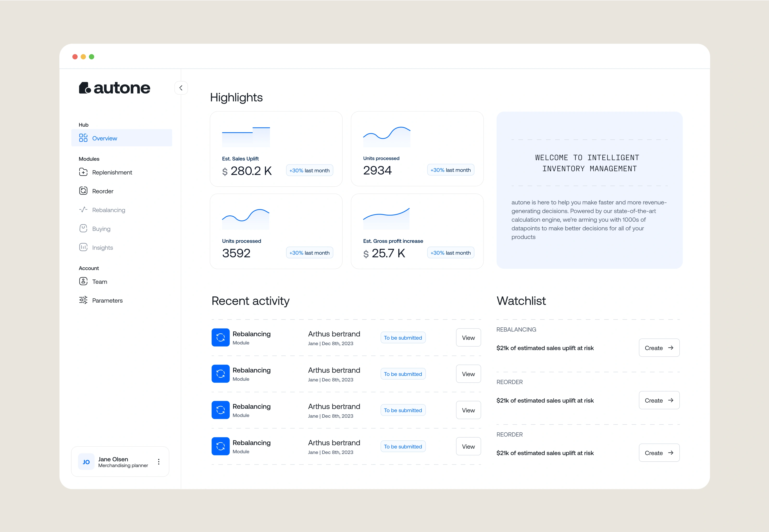Image resolution: width=769 pixels, height=532 pixels.
Task: Open the Jane Olsen options menu dots
Action: pyautogui.click(x=159, y=462)
